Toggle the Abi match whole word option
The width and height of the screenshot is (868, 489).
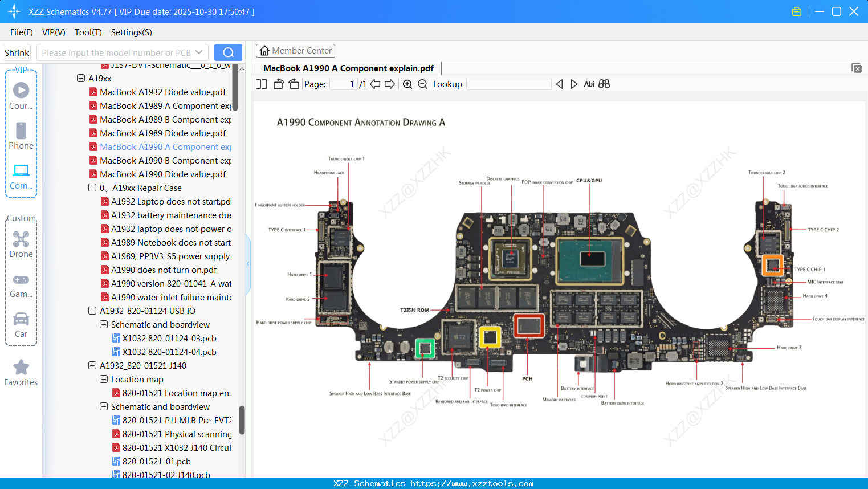589,84
